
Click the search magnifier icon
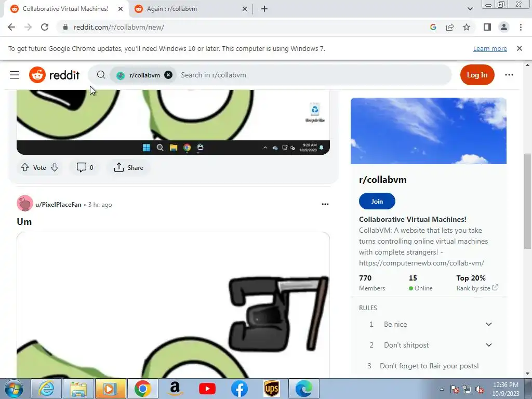point(101,75)
